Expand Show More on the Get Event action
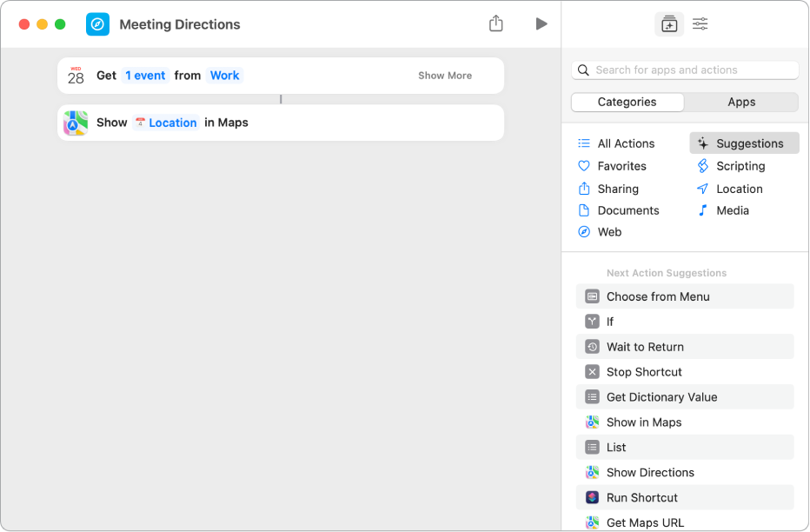 click(444, 76)
